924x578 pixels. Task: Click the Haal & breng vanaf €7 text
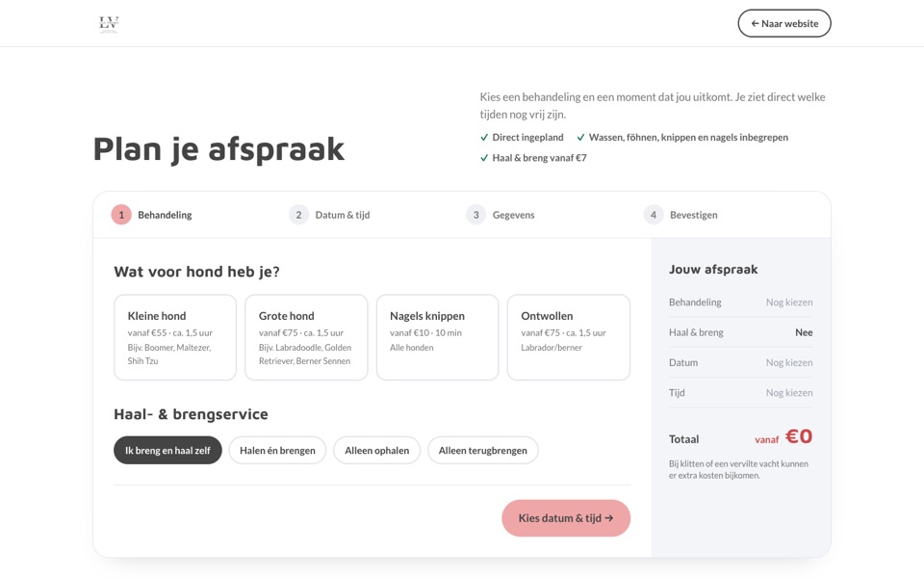pyautogui.click(x=533, y=157)
